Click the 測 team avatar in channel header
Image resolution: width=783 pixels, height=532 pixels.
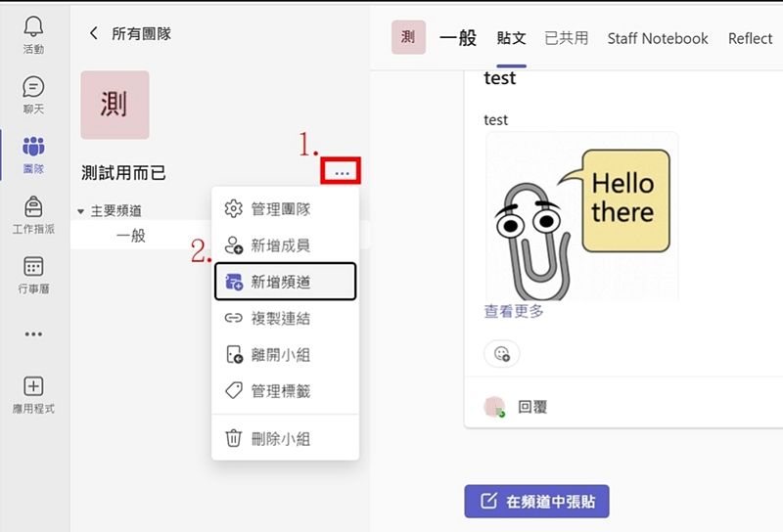[x=408, y=37]
